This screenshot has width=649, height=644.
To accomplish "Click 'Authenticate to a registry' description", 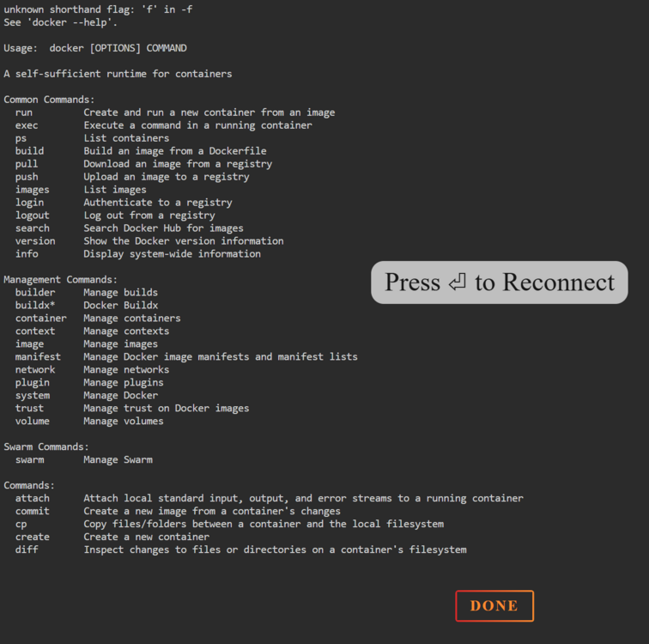I will point(158,203).
